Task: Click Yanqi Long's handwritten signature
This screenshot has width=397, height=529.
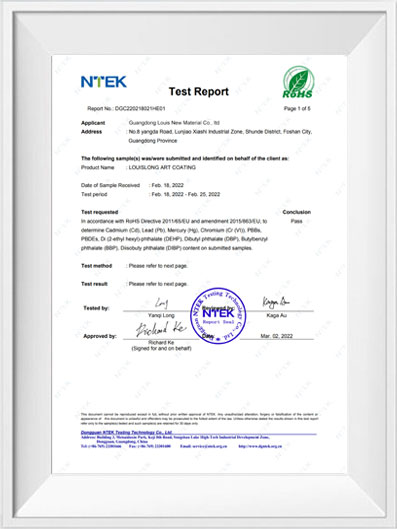Action: pyautogui.click(x=162, y=303)
